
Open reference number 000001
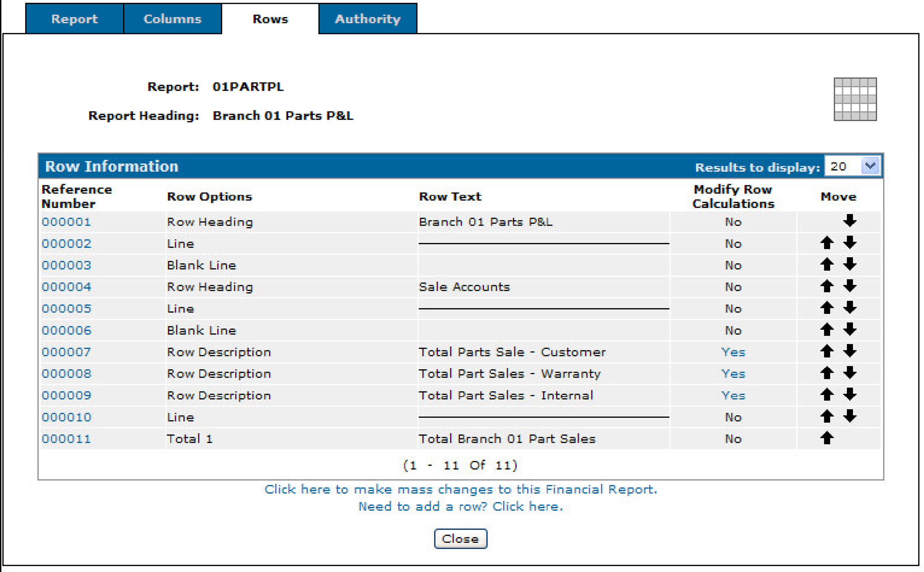coord(66,222)
